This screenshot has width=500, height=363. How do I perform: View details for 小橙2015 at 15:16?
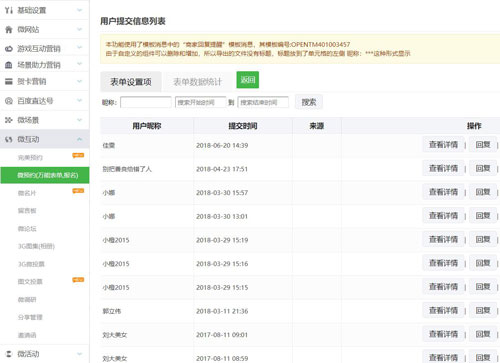(x=443, y=263)
